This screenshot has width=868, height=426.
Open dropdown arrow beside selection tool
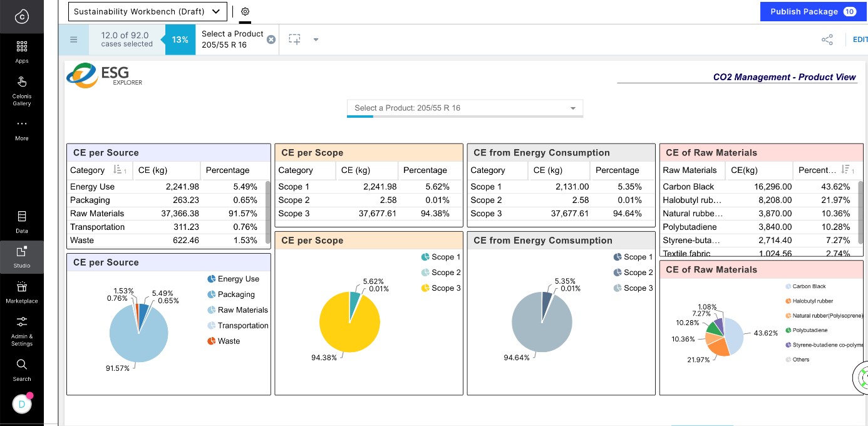click(316, 39)
